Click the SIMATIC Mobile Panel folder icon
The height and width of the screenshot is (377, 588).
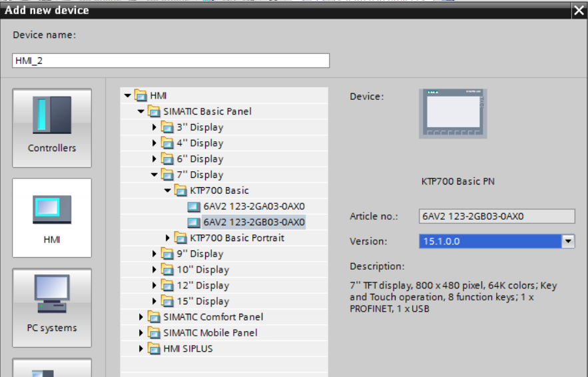pos(154,333)
